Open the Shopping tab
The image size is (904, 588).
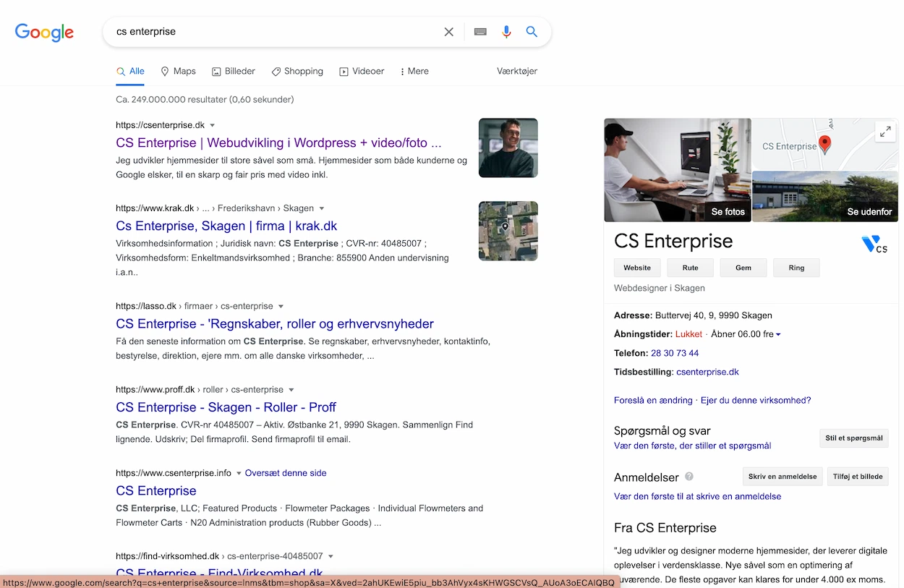coord(297,71)
